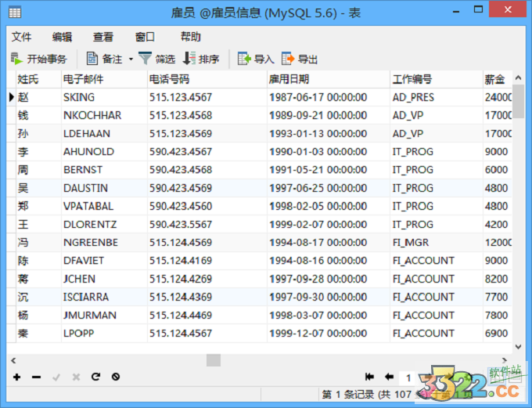Click the horizontal scrollbar thumb
This screenshot has height=408, width=532.
point(214,360)
